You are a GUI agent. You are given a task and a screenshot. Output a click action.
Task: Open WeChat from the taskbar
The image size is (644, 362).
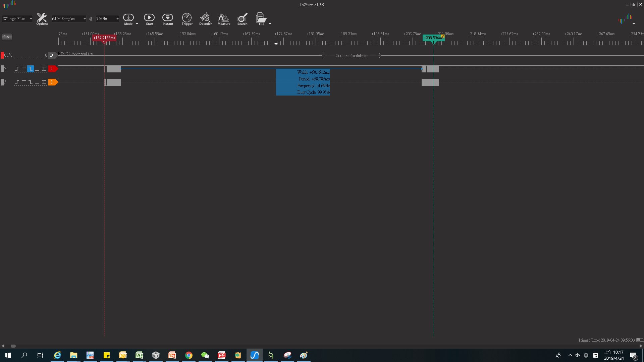coord(205,355)
